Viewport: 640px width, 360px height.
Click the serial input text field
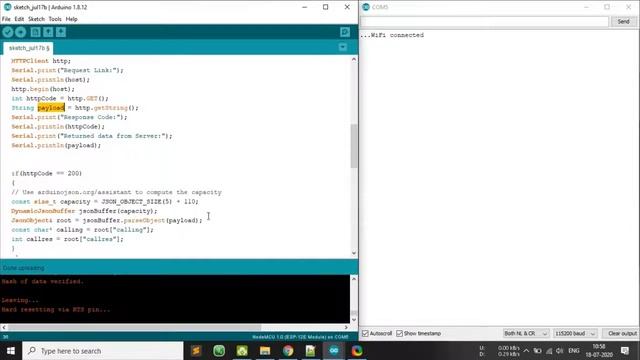point(484,21)
